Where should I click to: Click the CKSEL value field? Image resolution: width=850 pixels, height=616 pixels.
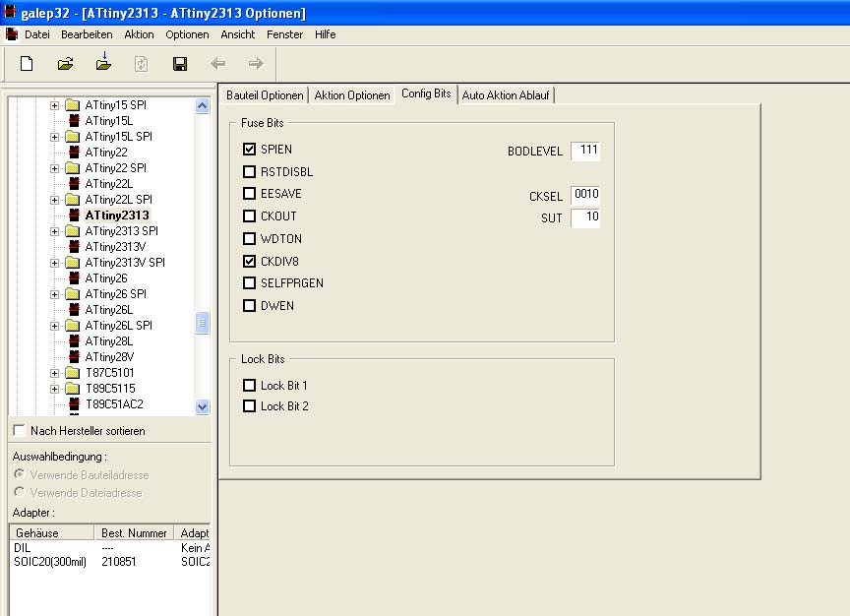pos(585,195)
